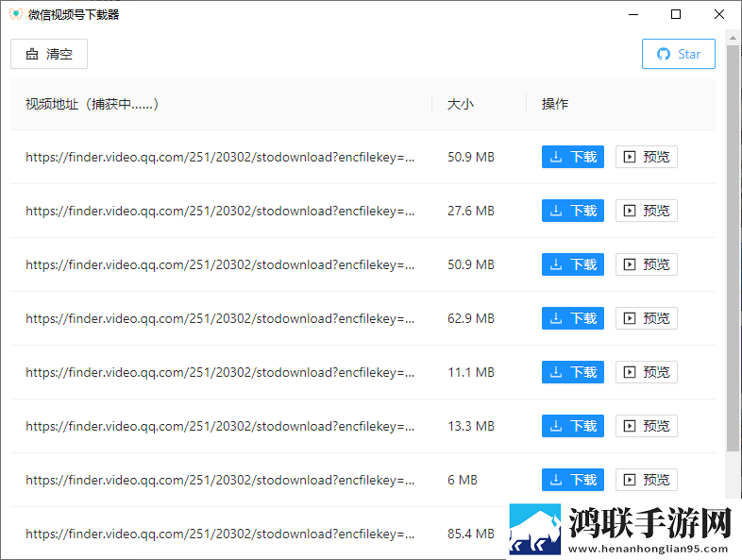This screenshot has height=560, width=742.
Task: Click the 清空 clear list button
Action: (x=49, y=54)
